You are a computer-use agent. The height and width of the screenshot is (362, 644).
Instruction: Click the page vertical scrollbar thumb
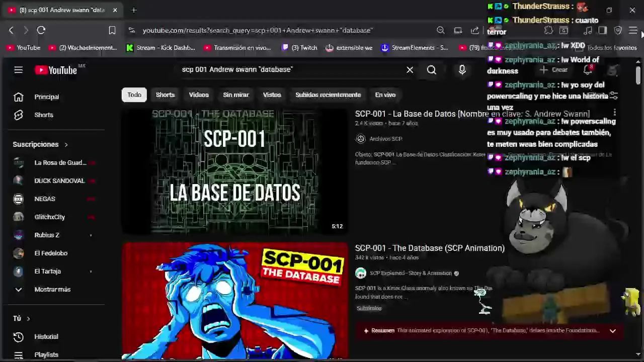coord(638,75)
